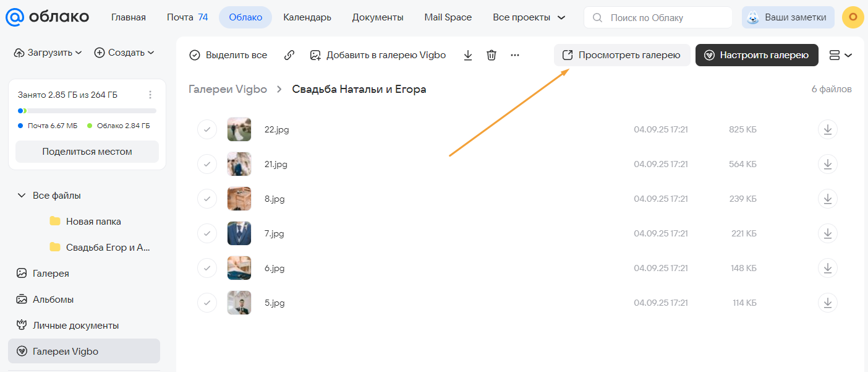
Task: Open the Календарь tab
Action: click(x=307, y=17)
